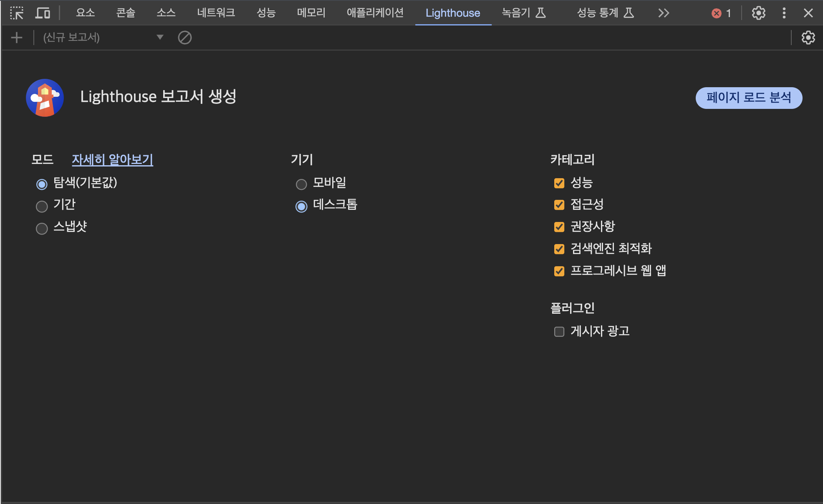Select the 스냅샷 mode radio
823x504 pixels.
[x=42, y=228]
